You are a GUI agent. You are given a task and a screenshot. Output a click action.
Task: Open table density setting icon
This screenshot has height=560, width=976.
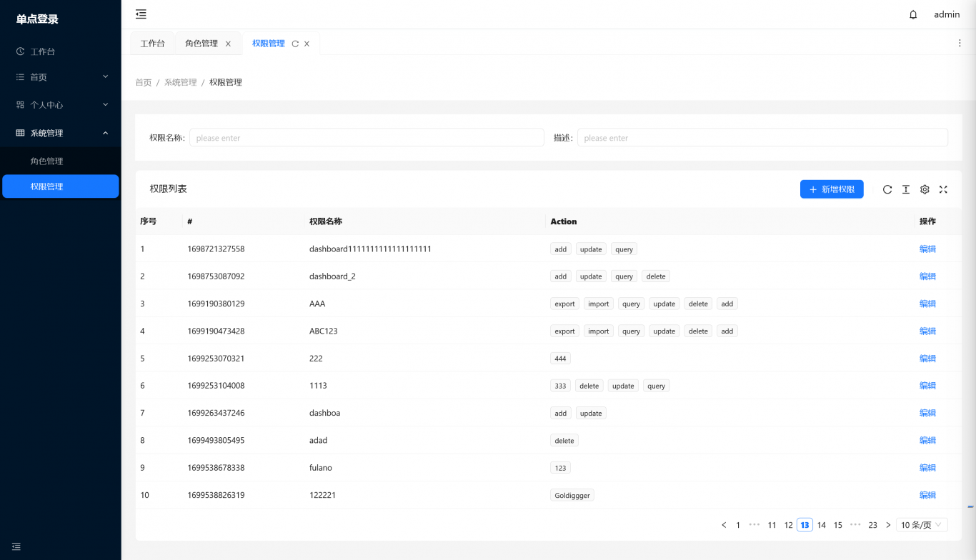(x=906, y=189)
